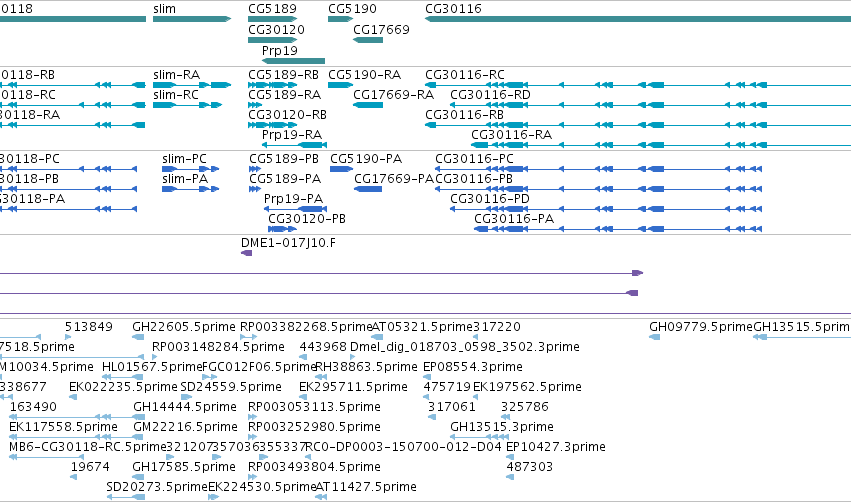The width and height of the screenshot is (851, 502).
Task: Click EST SD24559.5prime
Action: [x=231, y=387]
